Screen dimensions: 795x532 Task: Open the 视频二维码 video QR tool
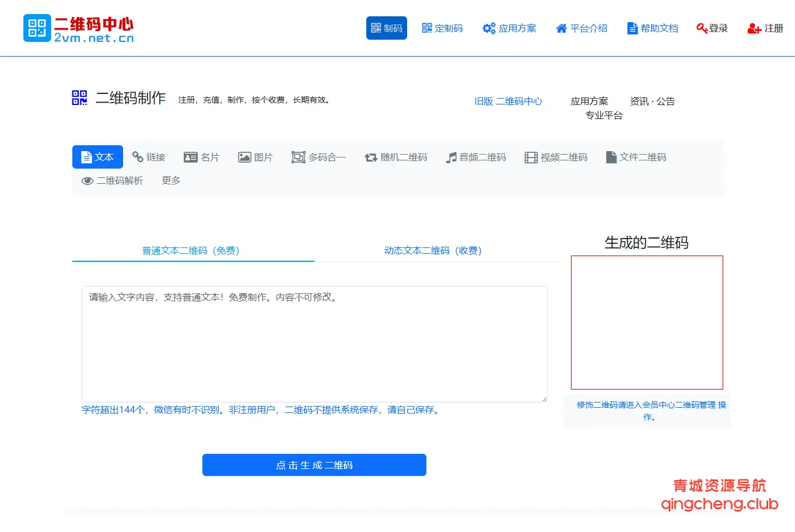pyautogui.click(x=555, y=157)
